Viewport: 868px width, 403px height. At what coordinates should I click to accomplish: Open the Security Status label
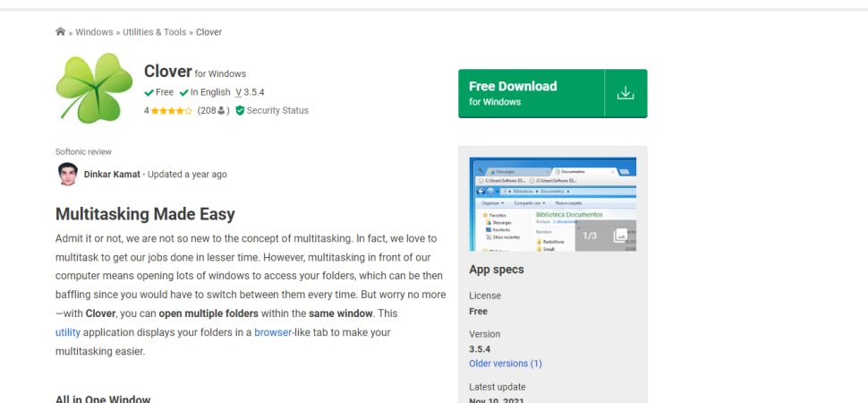point(277,110)
